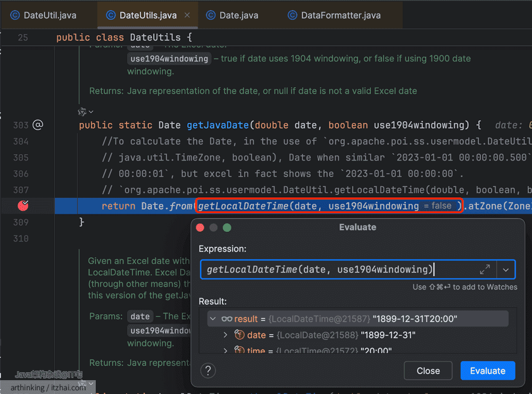Screen dimensions: 532x394
Task: Toggle the breakpoint on the return line
Action: (23, 205)
